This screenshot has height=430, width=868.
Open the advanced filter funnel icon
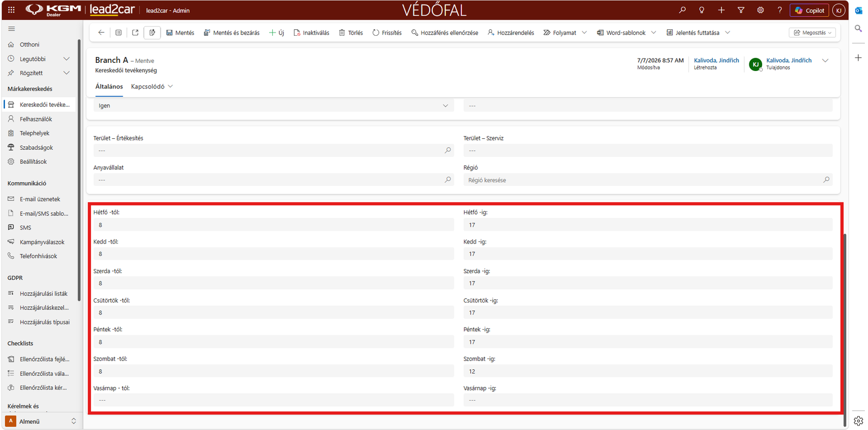741,10
